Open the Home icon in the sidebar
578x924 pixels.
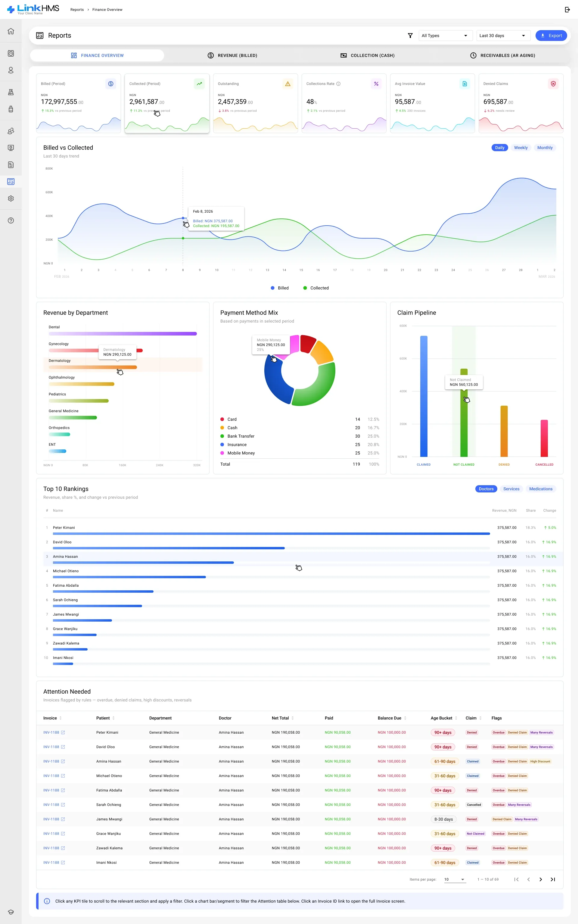click(x=11, y=31)
